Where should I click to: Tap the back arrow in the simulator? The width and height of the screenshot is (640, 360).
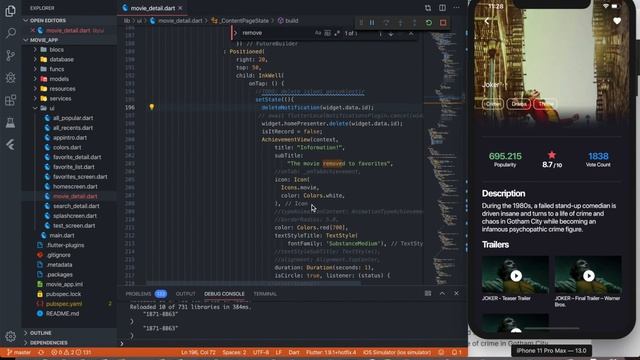click(487, 21)
